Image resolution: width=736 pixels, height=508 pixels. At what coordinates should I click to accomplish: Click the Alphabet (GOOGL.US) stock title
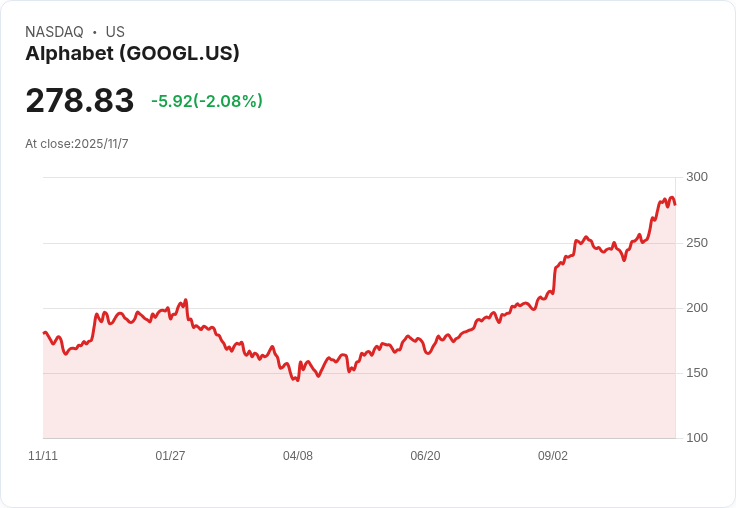tap(132, 54)
